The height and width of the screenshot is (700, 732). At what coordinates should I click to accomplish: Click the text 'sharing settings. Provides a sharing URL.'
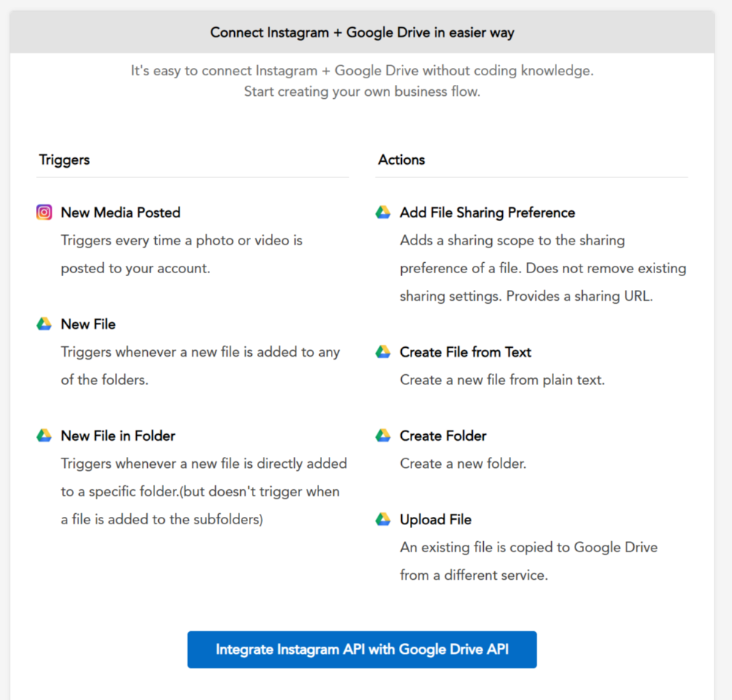click(526, 297)
